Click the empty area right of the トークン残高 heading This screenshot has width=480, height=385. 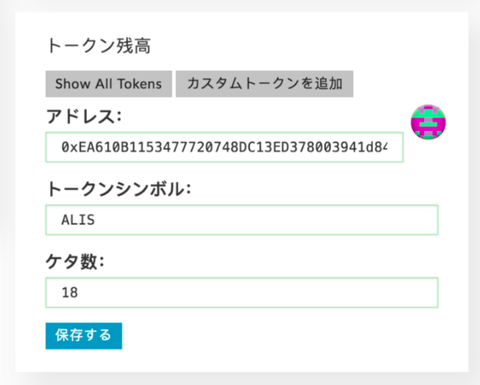pyautogui.click(x=300, y=46)
